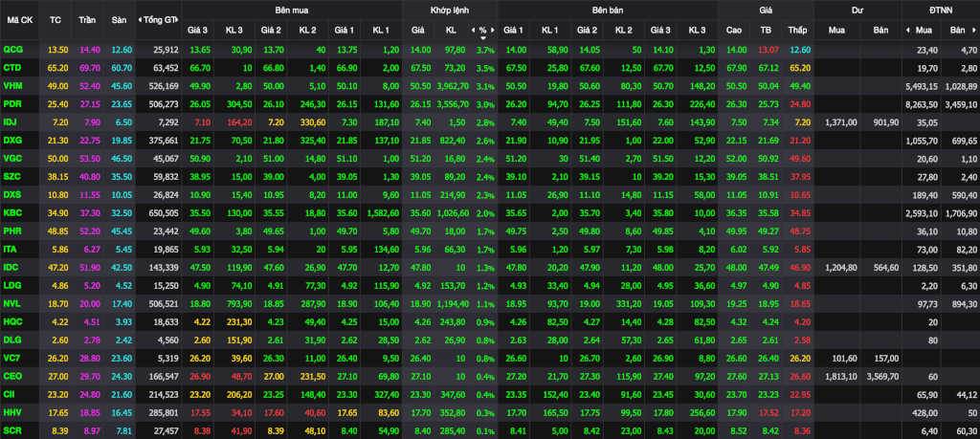Image resolution: width=980 pixels, height=439 pixels.
Task: Open the HHV stock symbol
Action: [11, 412]
